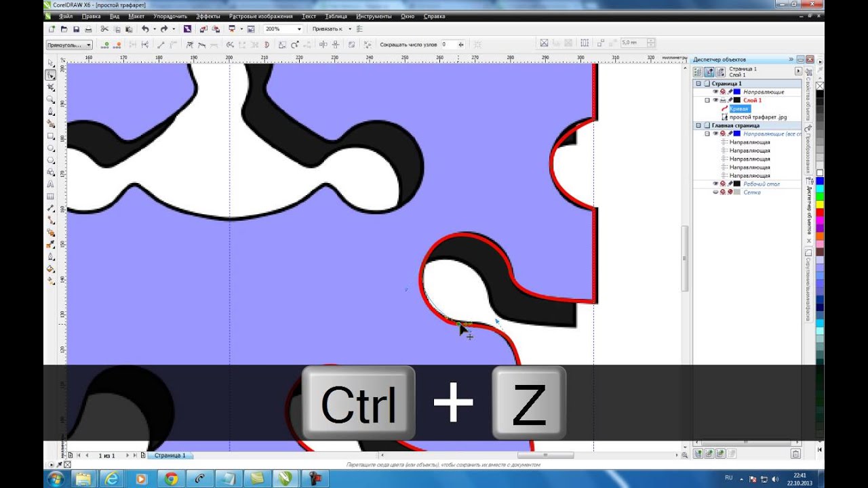Select the Pick tool in toolbox
The image size is (868, 488).
pyautogui.click(x=51, y=62)
